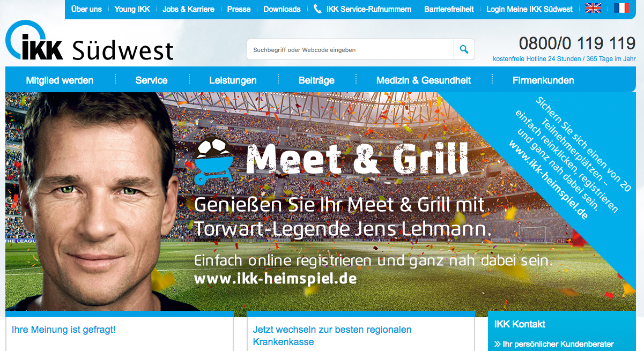The image size is (644, 351).
Task: Open the Mitglied werden menu
Action: coord(60,80)
